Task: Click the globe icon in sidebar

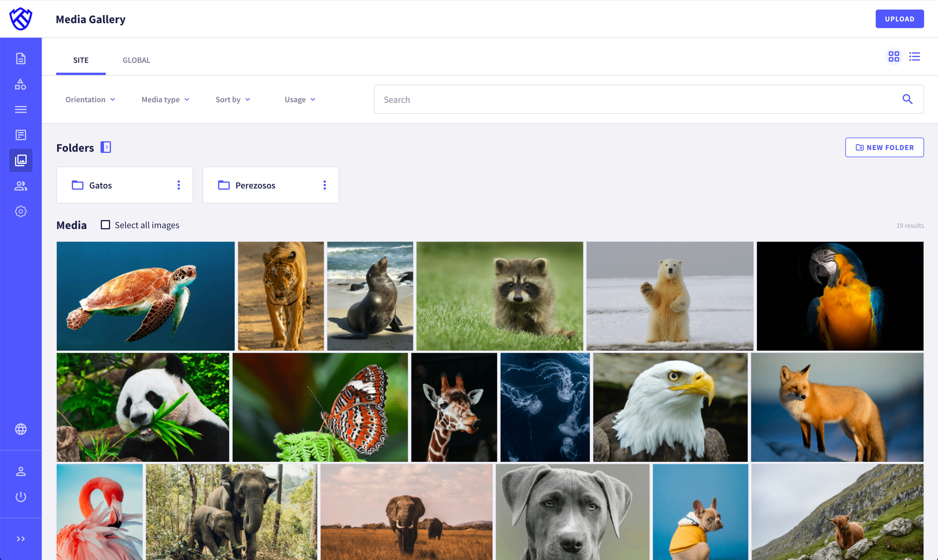Action: click(21, 429)
